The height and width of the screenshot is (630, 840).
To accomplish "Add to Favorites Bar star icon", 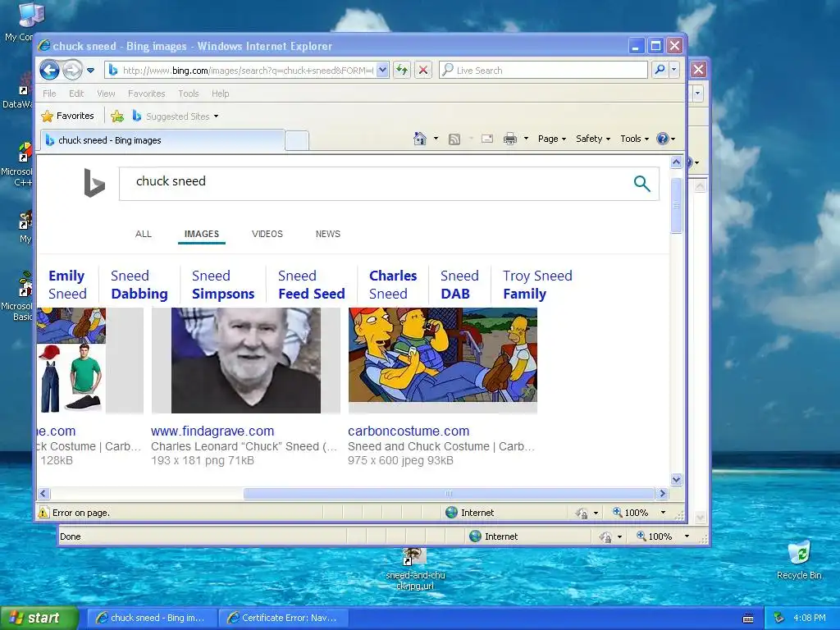I will point(116,116).
